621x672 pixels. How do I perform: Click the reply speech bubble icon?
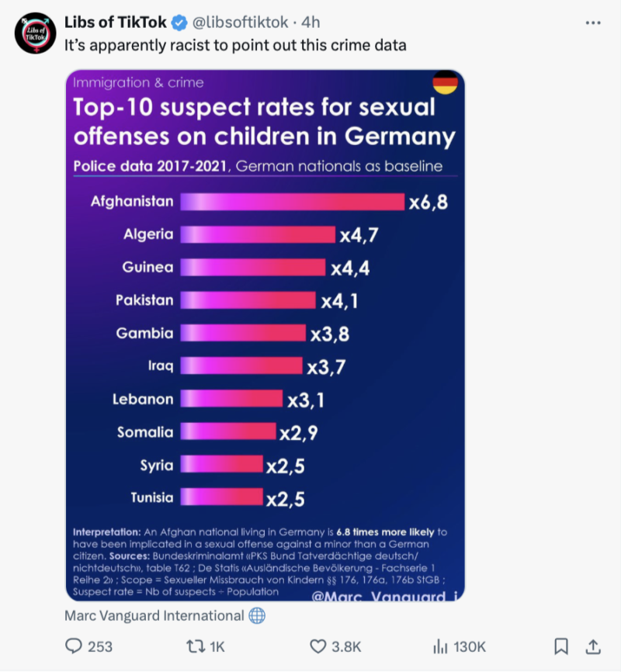tap(74, 646)
